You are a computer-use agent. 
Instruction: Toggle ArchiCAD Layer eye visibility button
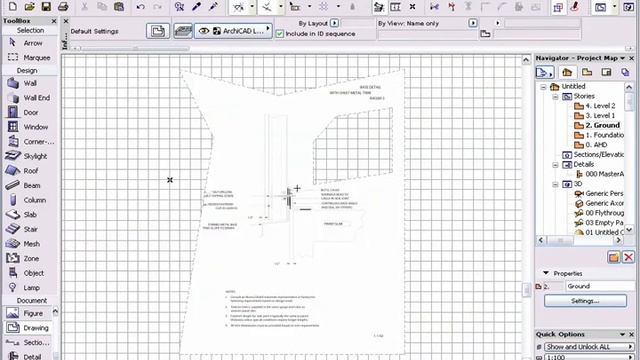click(x=204, y=31)
